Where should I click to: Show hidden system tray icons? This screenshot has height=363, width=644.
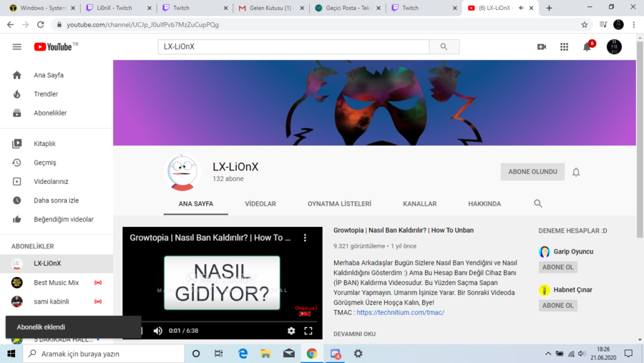coord(548,354)
